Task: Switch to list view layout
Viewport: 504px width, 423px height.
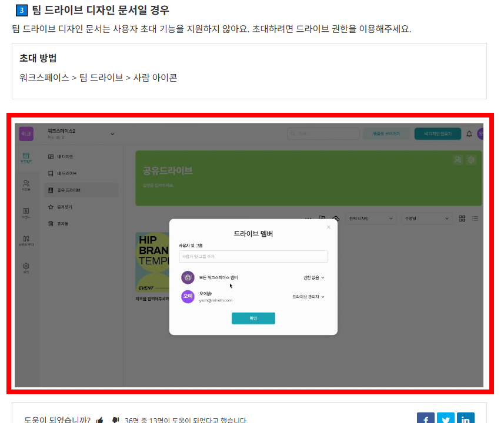Action: [x=475, y=219]
